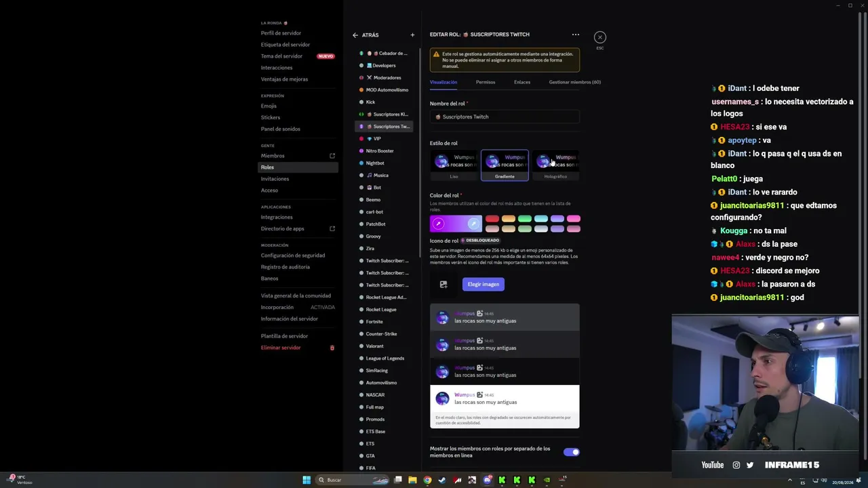
Task: Click Eliminar servidor link
Action: pos(281,348)
